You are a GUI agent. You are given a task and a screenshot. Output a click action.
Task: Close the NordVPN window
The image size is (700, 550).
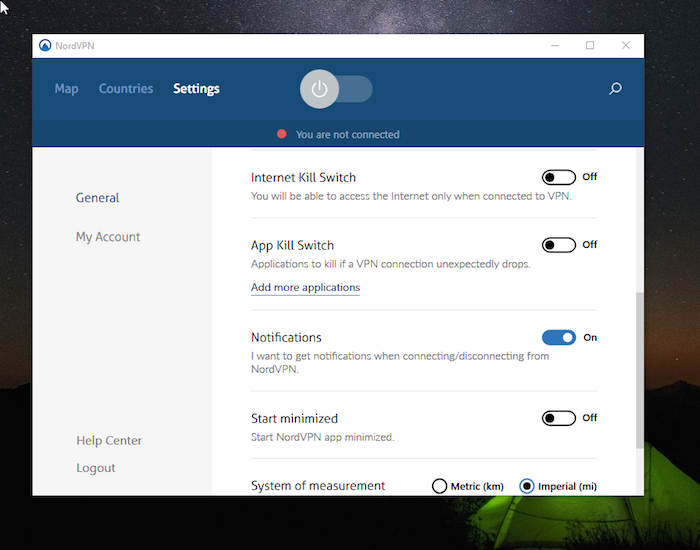[626, 46]
